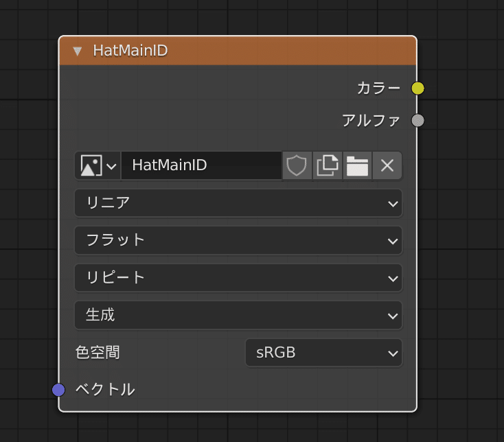The height and width of the screenshot is (442, 504).
Task: Open the フラット projection dropdown
Action: coord(238,240)
